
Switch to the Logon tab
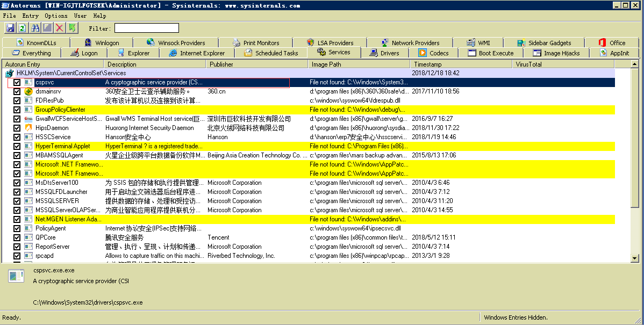pyautogui.click(x=84, y=53)
